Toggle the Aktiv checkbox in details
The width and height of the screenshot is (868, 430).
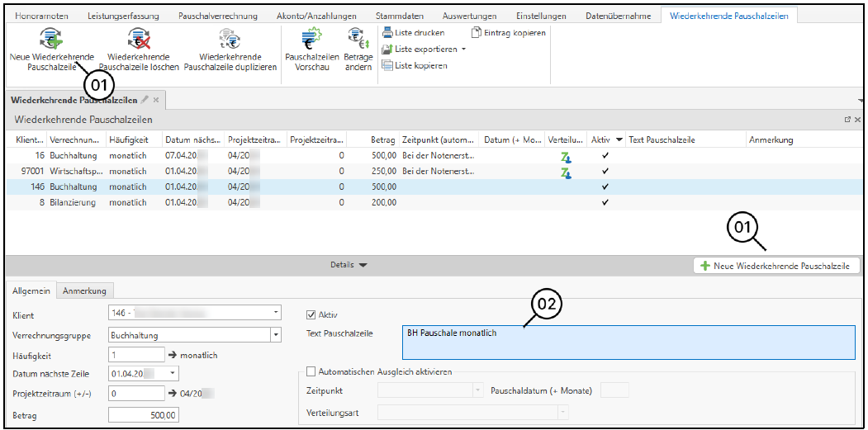(311, 314)
